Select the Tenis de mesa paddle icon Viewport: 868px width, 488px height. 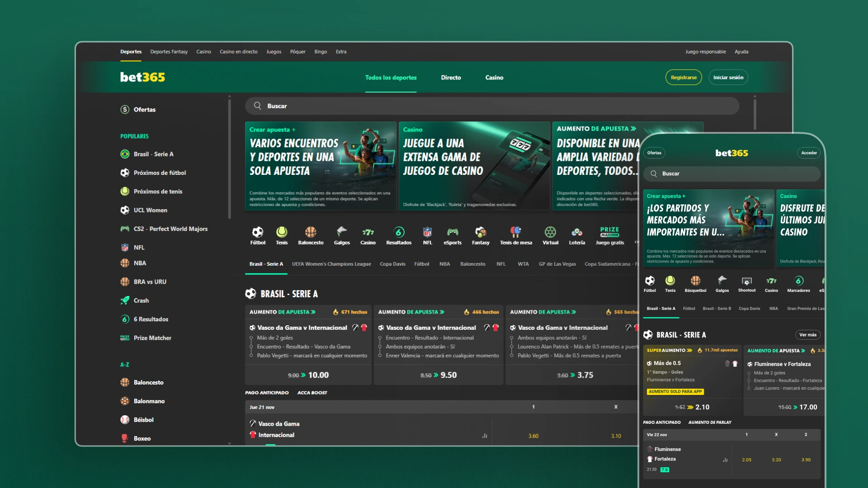point(516,232)
